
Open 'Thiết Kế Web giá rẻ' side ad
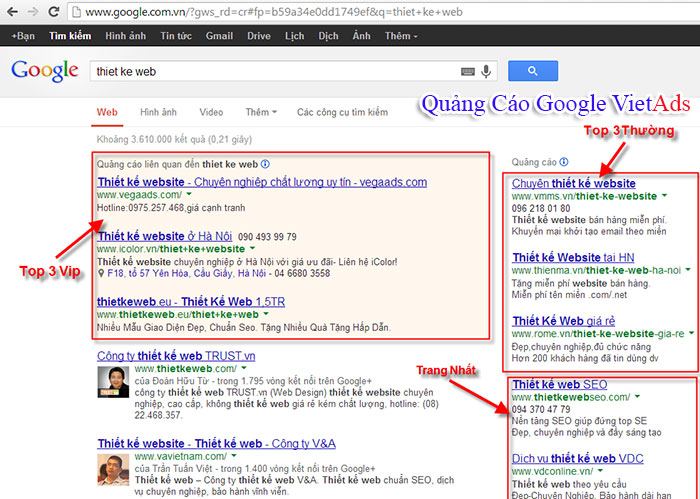pyautogui.click(x=564, y=321)
